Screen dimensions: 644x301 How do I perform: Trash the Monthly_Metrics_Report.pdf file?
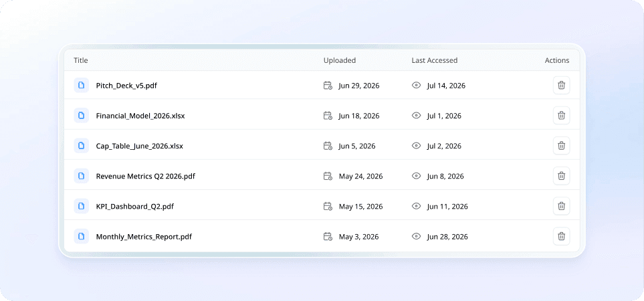[561, 236]
